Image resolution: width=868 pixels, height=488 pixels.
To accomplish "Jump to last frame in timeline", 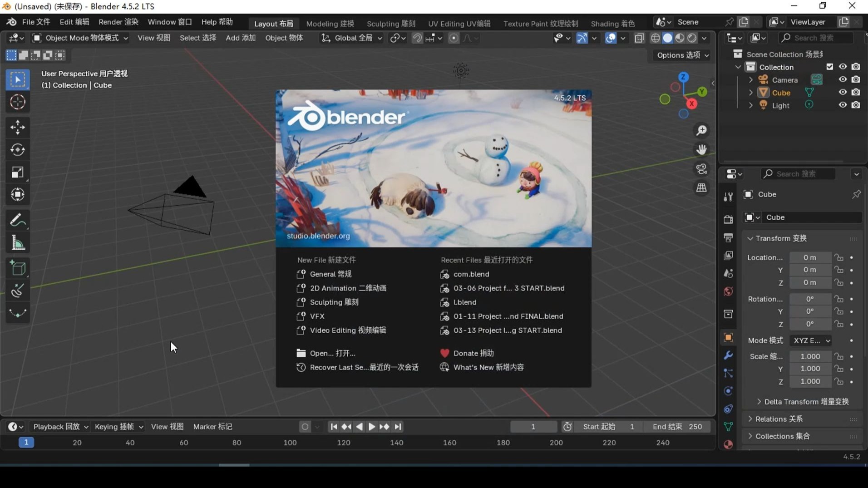I will 398,427.
